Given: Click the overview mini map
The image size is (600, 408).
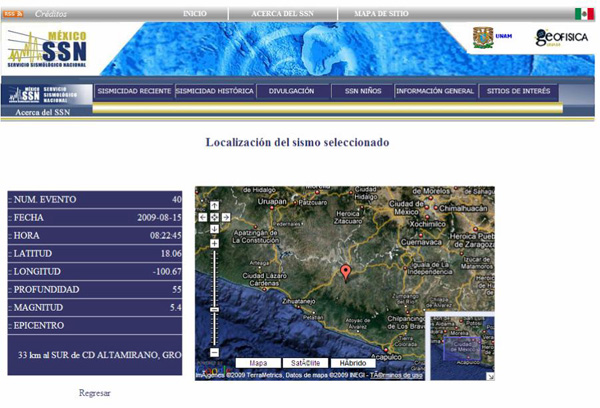Looking at the screenshot, I should coord(462,348).
